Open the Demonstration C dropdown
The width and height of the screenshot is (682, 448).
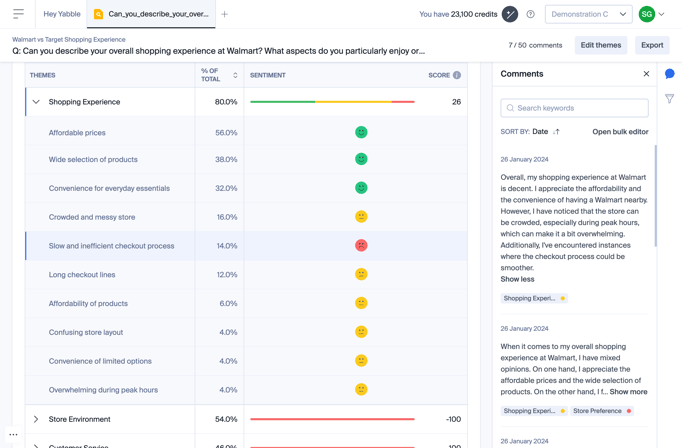[588, 14]
